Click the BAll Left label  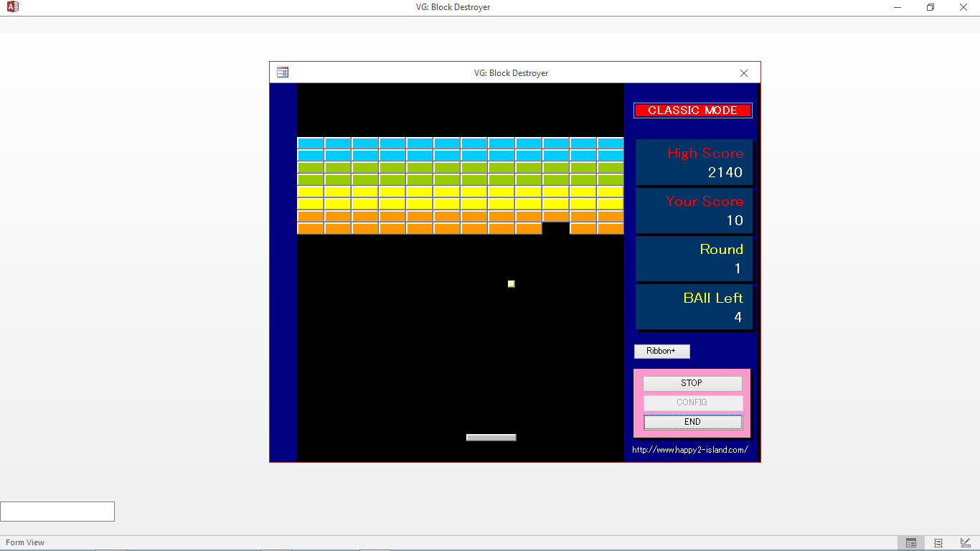(x=713, y=298)
